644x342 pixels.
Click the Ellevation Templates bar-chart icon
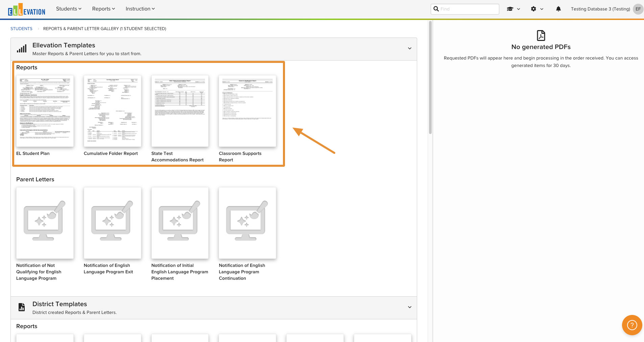(22, 49)
